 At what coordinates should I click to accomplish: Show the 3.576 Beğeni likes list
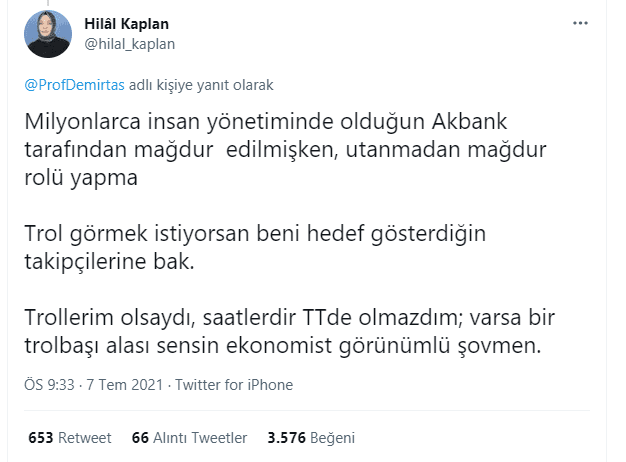pyautogui.click(x=311, y=437)
